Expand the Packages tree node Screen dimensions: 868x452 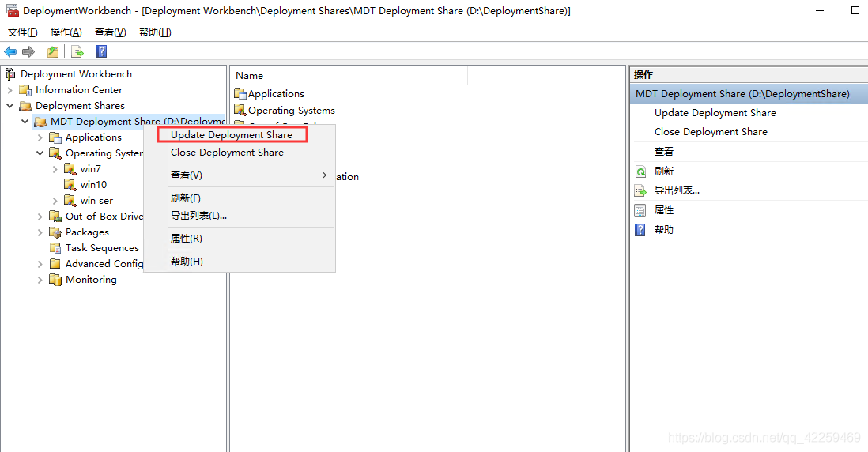[40, 232]
